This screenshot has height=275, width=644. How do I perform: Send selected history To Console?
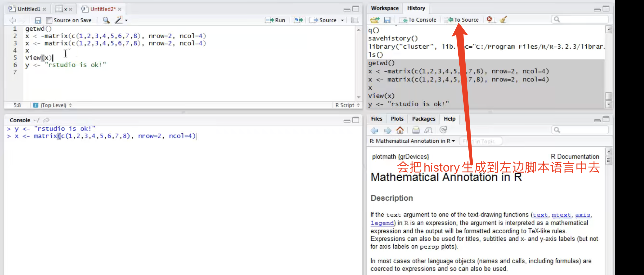pyautogui.click(x=418, y=20)
